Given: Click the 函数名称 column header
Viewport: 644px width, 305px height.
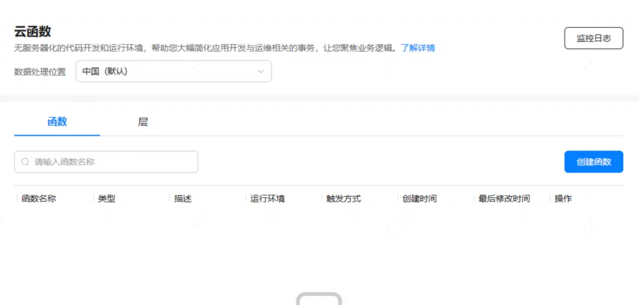Looking at the screenshot, I should click(39, 199).
